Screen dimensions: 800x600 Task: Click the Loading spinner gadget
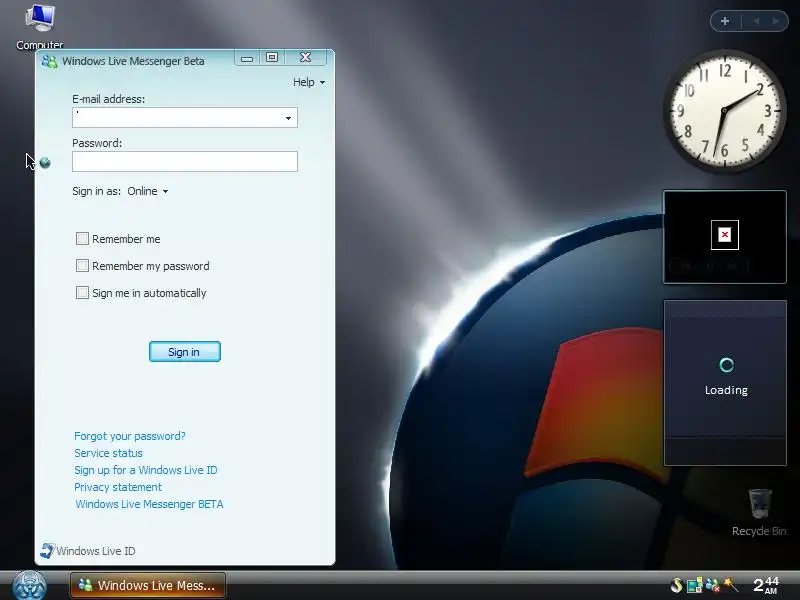coord(726,383)
